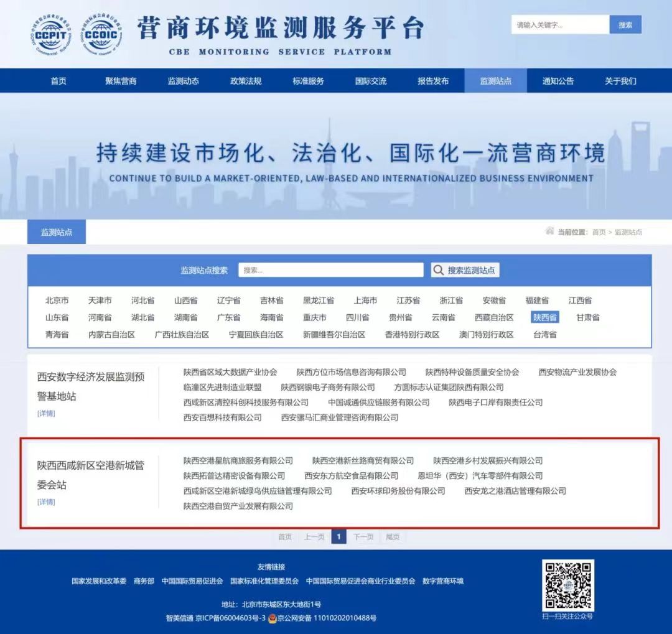Viewport: 672px width, 634px height.
Task: Click 陕西空港自贸产业发展有限公司
Action: pyautogui.click(x=238, y=506)
